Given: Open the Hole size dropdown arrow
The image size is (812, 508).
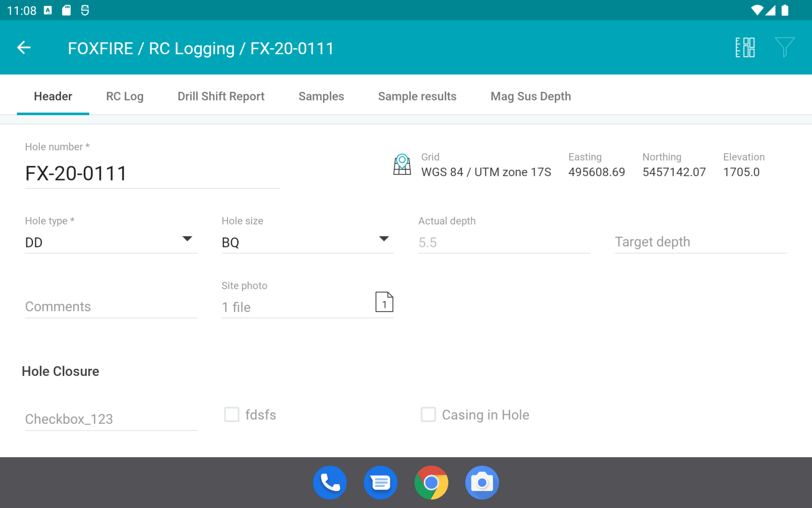Looking at the screenshot, I should click(384, 239).
